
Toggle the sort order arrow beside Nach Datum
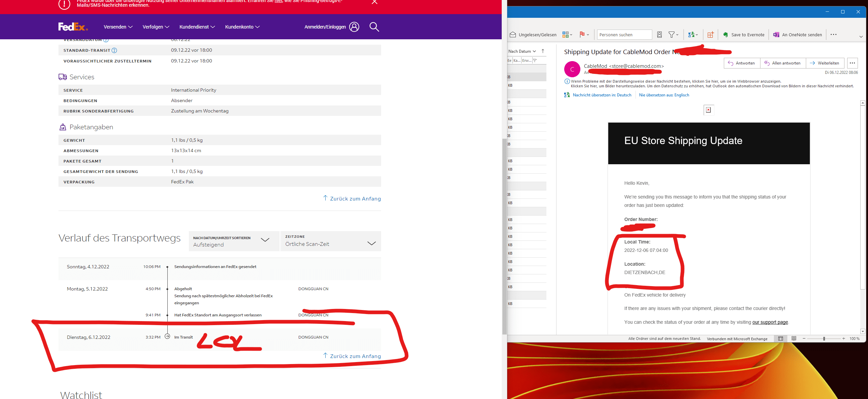click(x=543, y=51)
